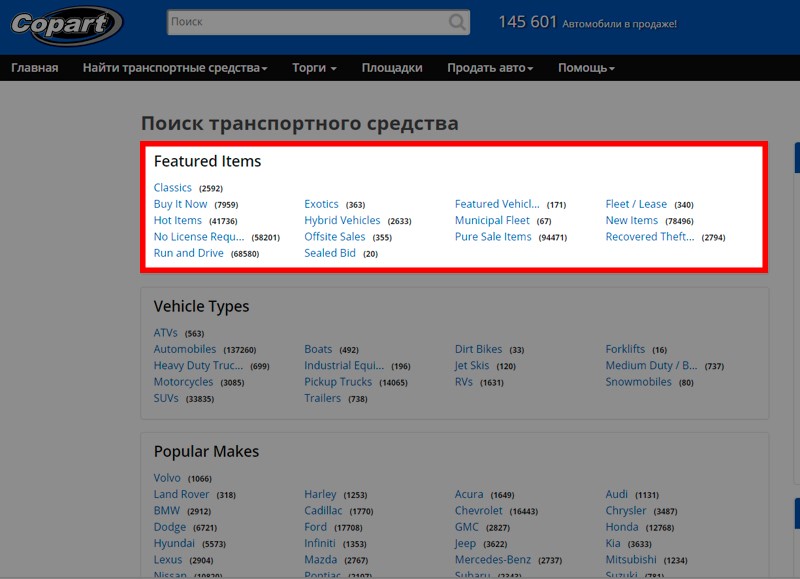The width and height of the screenshot is (800, 579).
Task: Expand the Помощь dropdown menu
Action: pyautogui.click(x=586, y=68)
